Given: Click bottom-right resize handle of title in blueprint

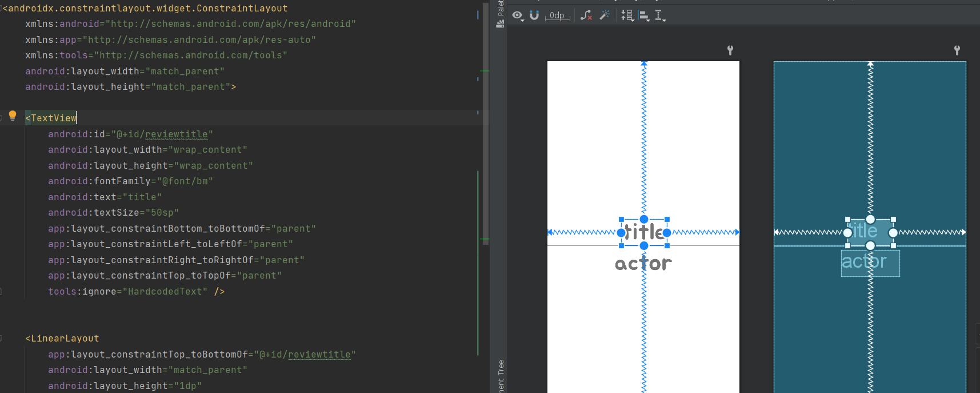Looking at the screenshot, I should (x=893, y=245).
